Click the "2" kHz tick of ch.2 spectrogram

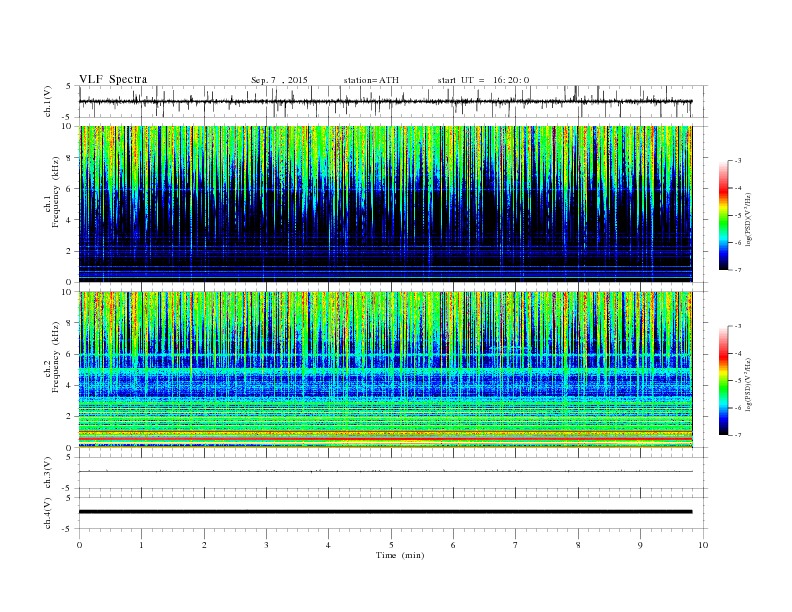pos(69,417)
